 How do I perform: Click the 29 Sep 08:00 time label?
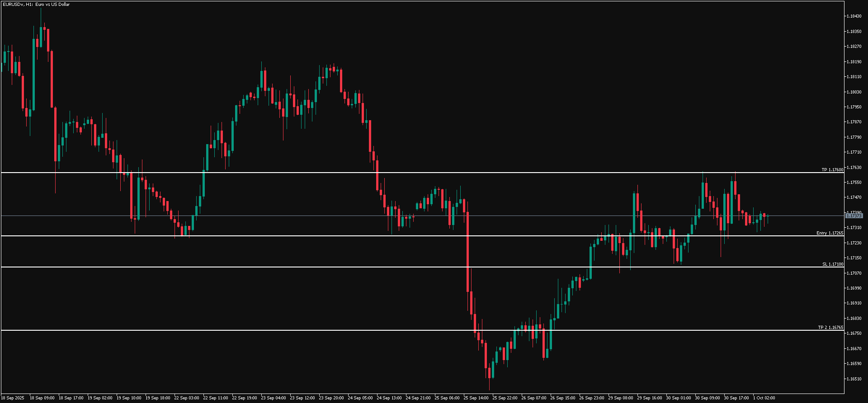tap(621, 398)
